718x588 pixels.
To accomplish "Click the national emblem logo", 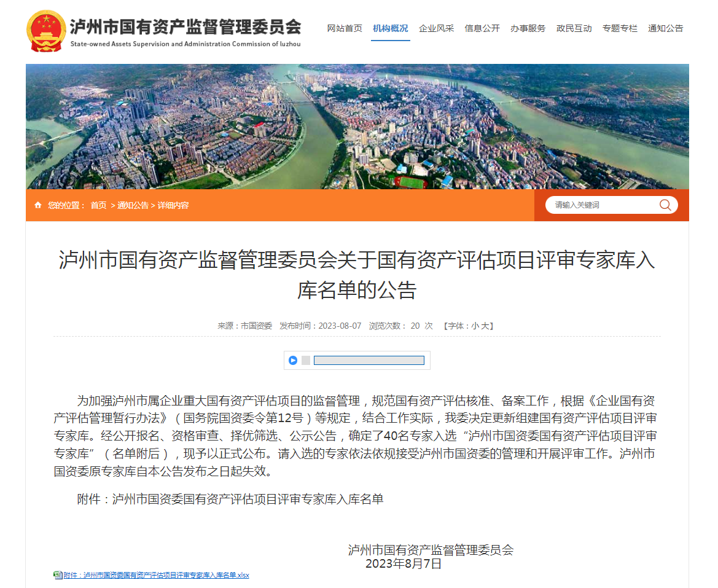I will pyautogui.click(x=46, y=31).
